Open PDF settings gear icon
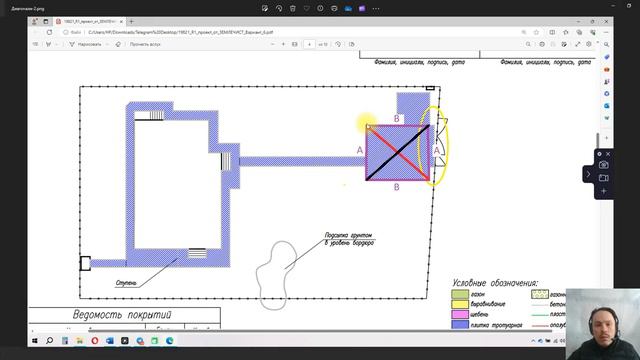Screen dimensions: 640x360 click(589, 44)
